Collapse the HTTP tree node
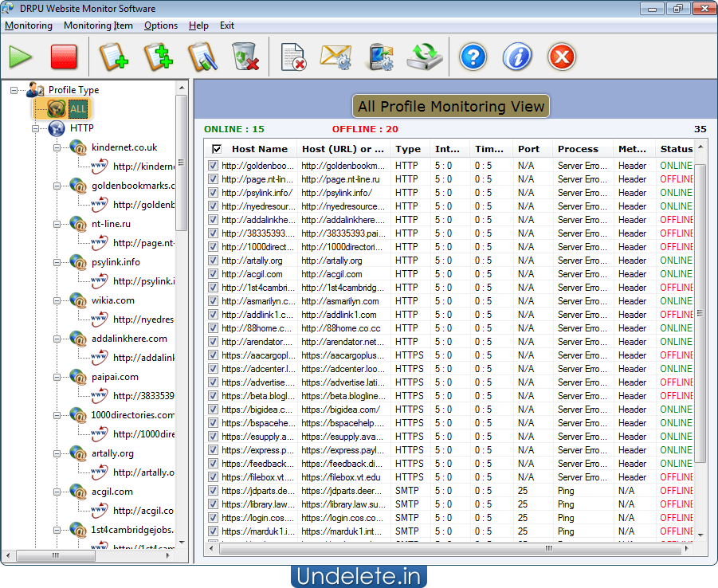 [35, 129]
